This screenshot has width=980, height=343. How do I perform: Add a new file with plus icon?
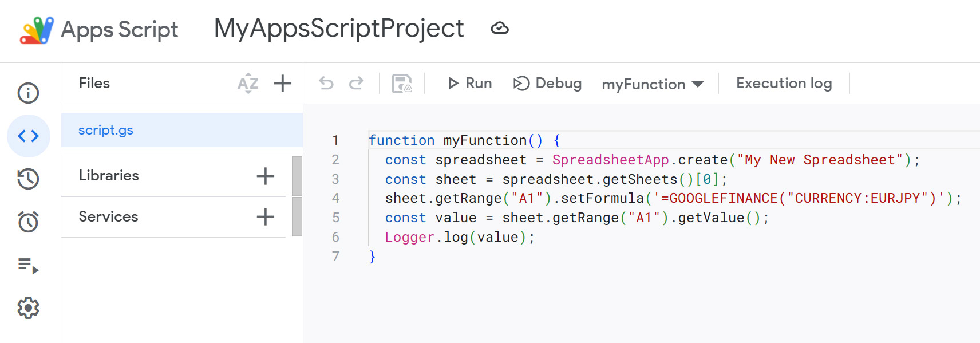282,84
